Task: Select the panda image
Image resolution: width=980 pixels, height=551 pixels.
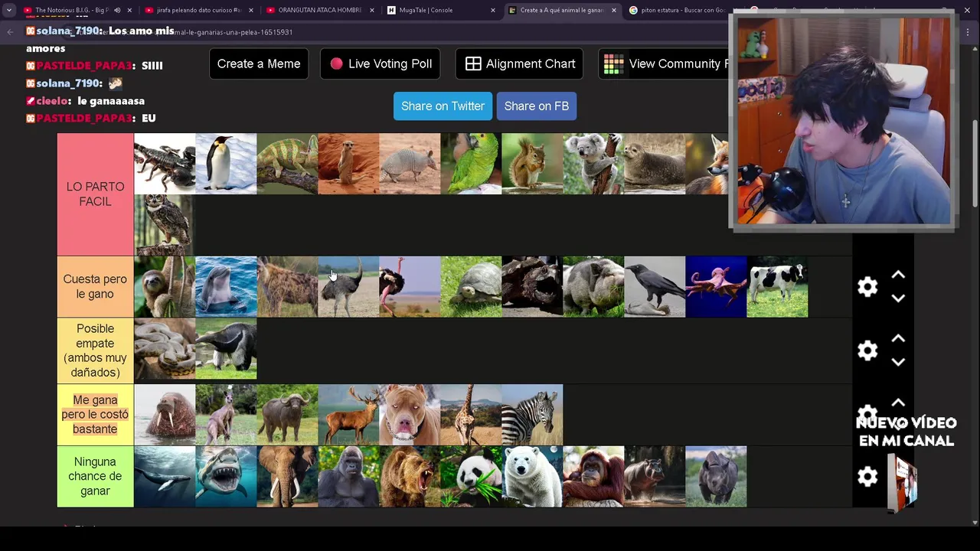Action: coord(471,477)
